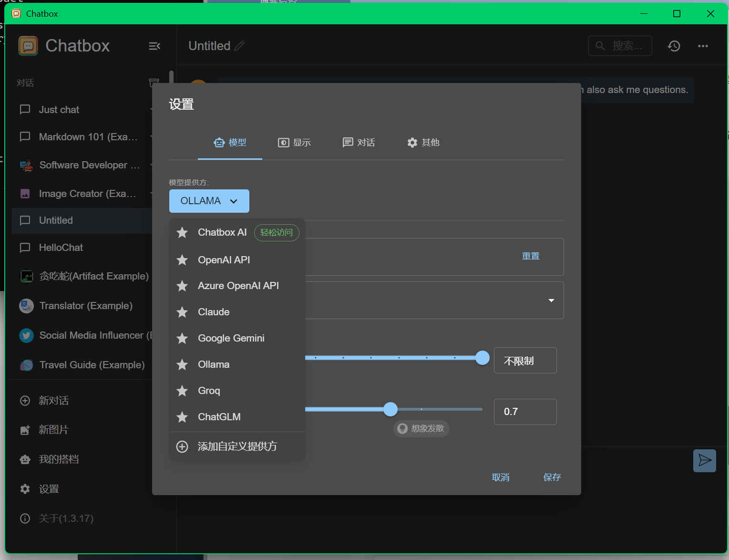Viewport: 729px width, 560px height.
Task: Click the 新对话 plus circle icon
Action: pyautogui.click(x=25, y=401)
